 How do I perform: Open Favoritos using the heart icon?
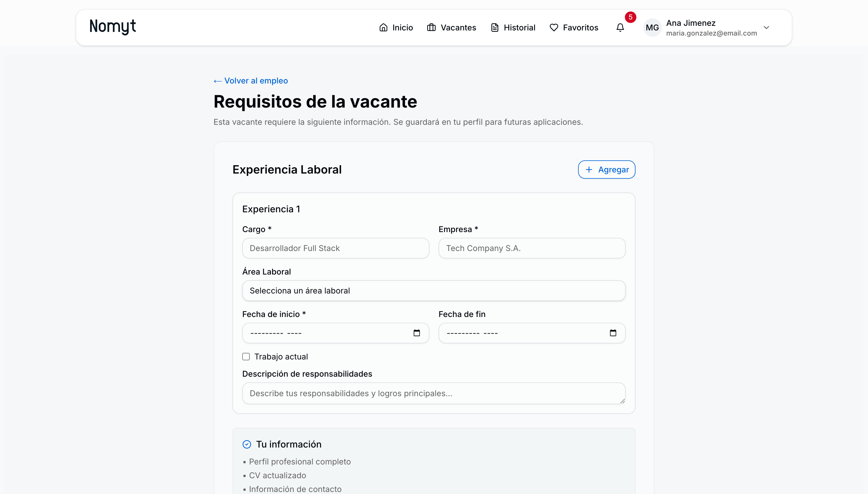tap(553, 28)
